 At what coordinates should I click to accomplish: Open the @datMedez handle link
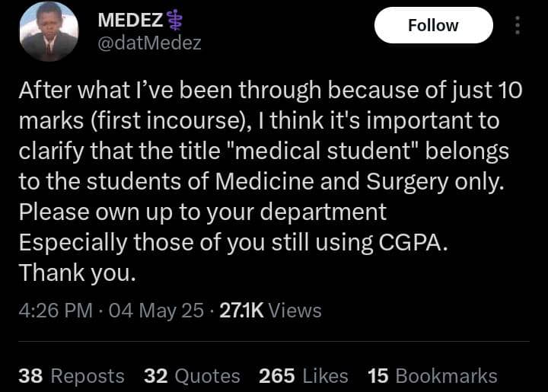(150, 43)
